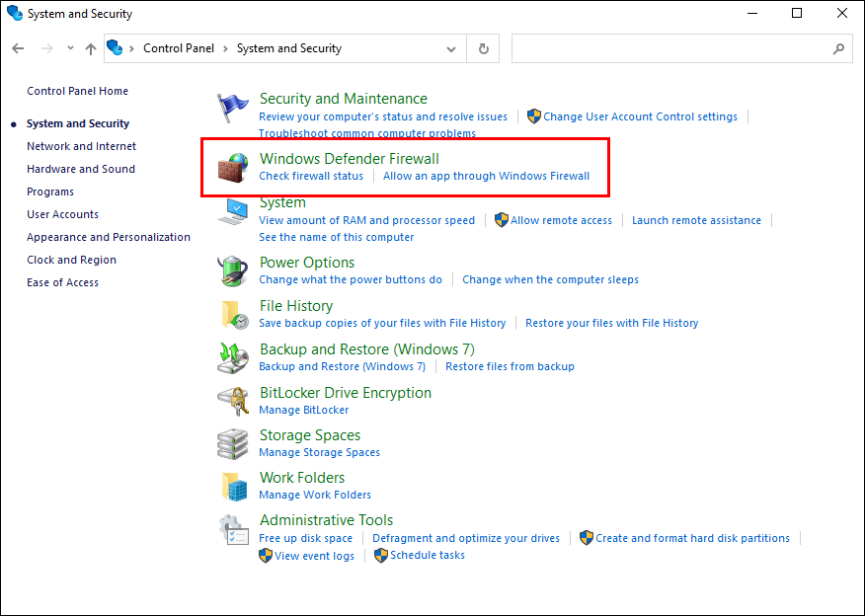Go back using the back arrow
This screenshot has width=865, height=616.
pyautogui.click(x=18, y=48)
